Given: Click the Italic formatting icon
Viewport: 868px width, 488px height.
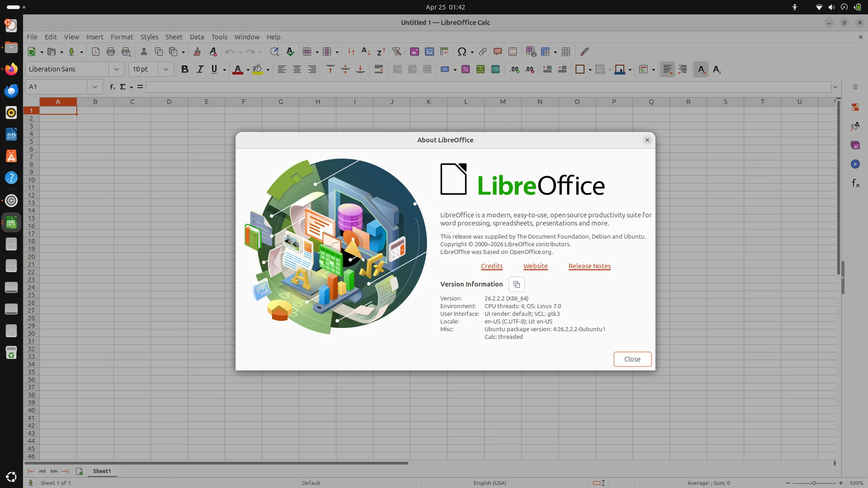Looking at the screenshot, I should 200,69.
